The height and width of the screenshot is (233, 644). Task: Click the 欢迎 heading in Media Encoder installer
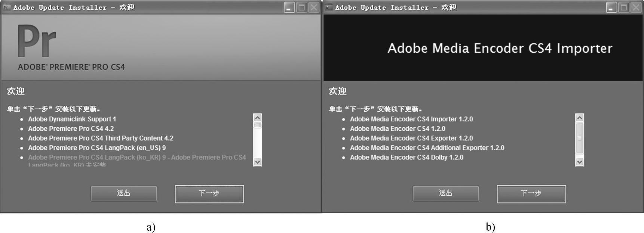pos(338,91)
